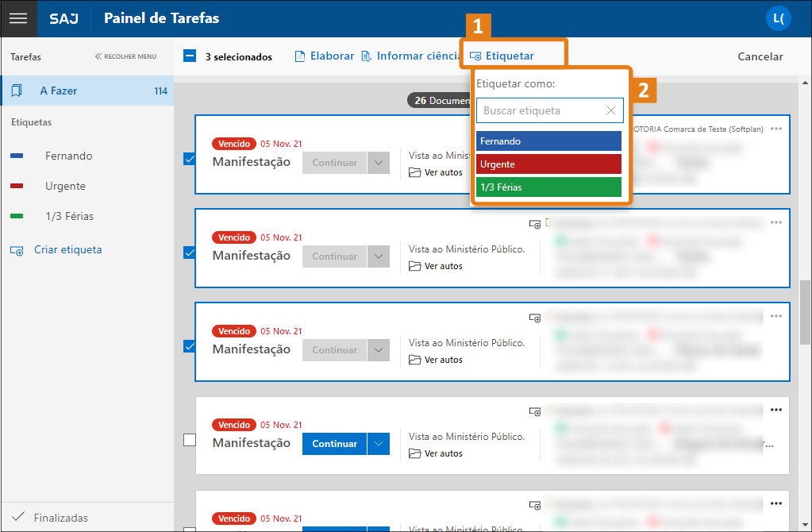Uncheck the second Manifestação task checkbox

pyautogui.click(x=190, y=253)
